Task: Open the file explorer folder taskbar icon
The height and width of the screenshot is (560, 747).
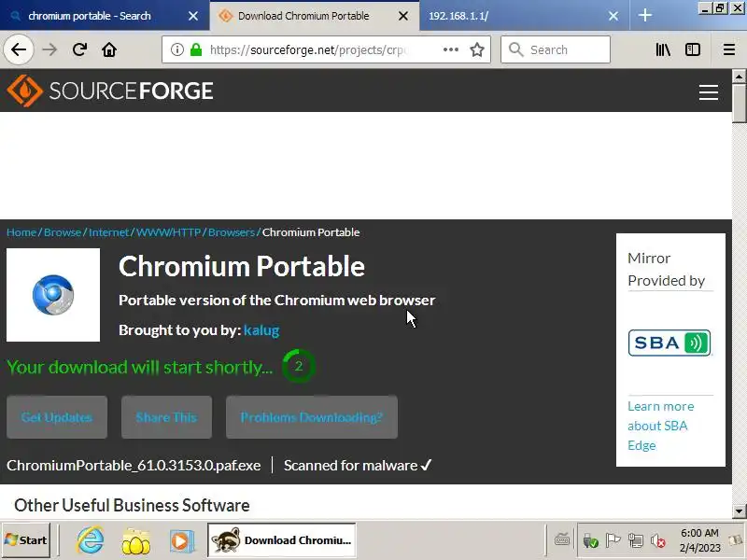Action: 135,541
